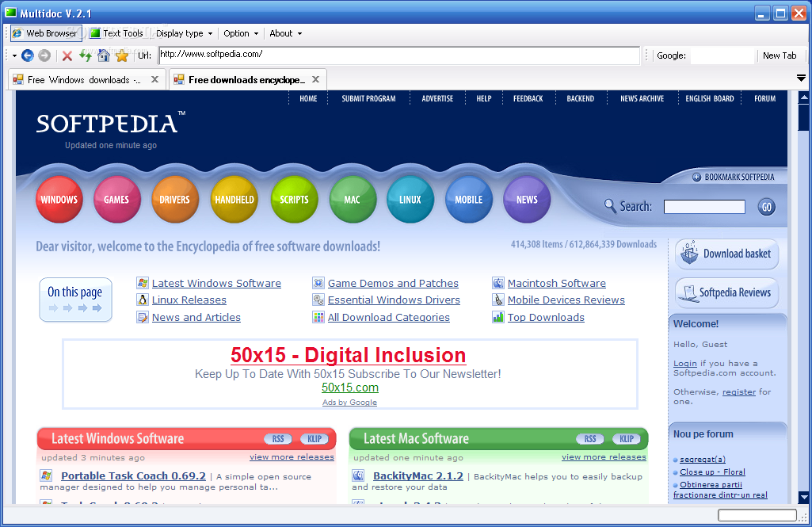Screen dimensions: 812x527
Task: Open Essential Windows Drivers link
Action: pos(394,300)
